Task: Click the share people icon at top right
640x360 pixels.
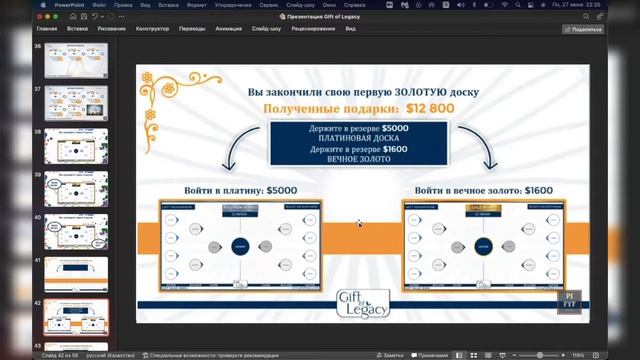Action: pos(600,17)
